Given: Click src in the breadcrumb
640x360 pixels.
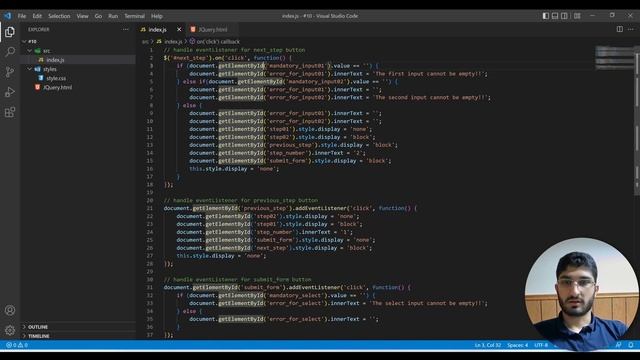Looking at the screenshot, I should point(145,42).
